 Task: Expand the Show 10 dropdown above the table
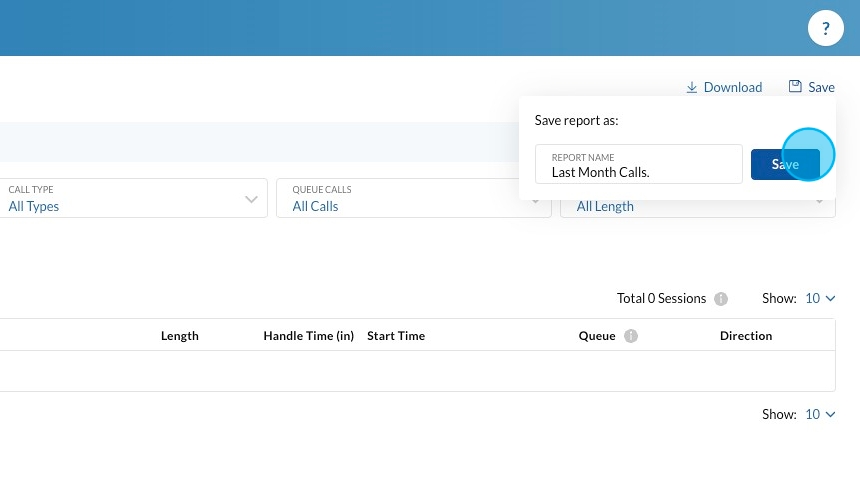click(820, 298)
